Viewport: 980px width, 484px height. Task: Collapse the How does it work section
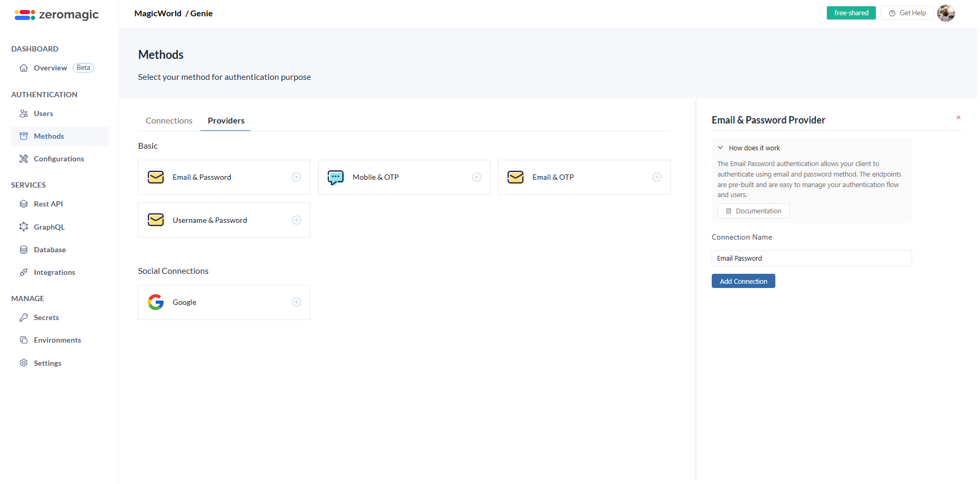click(x=721, y=148)
